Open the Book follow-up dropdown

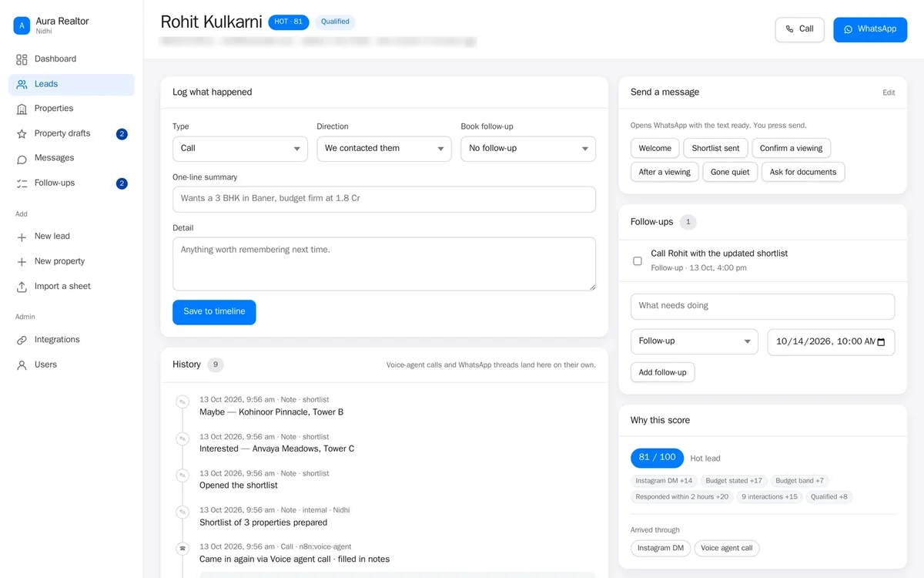pyautogui.click(x=528, y=149)
